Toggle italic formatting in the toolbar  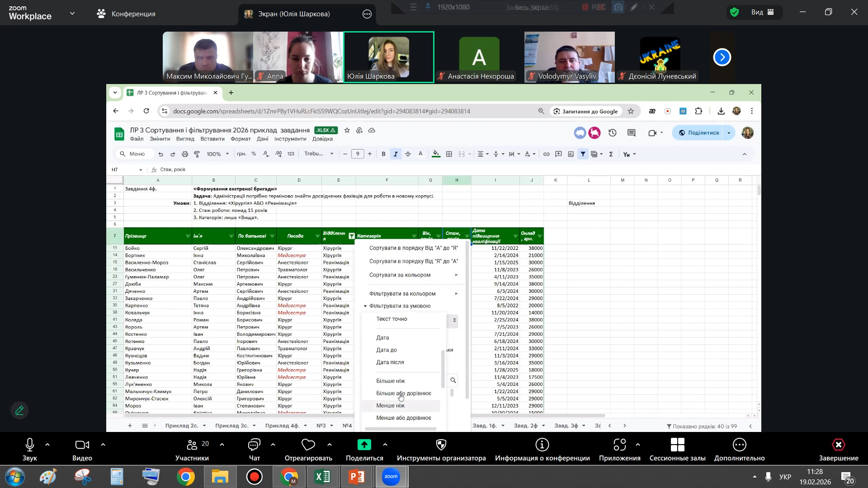(396, 154)
